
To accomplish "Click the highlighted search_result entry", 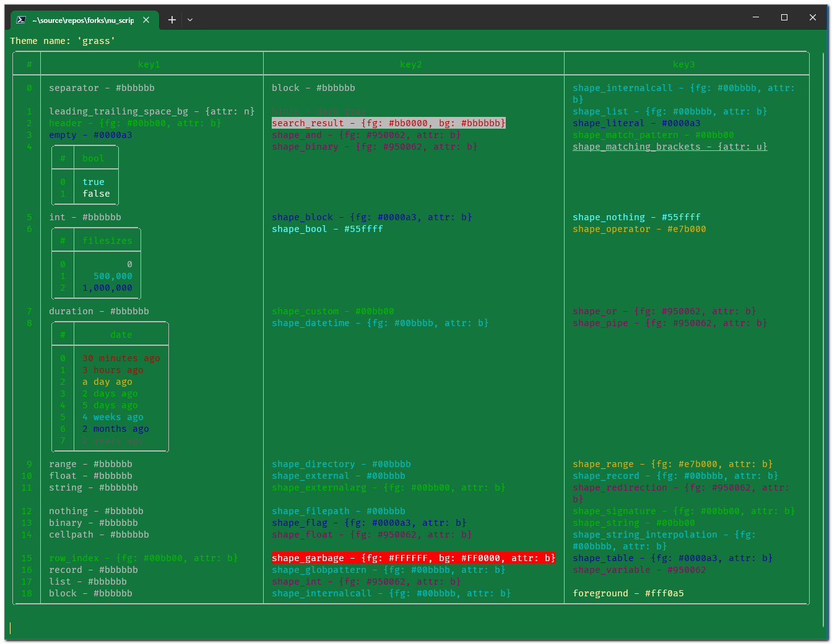I will point(389,123).
